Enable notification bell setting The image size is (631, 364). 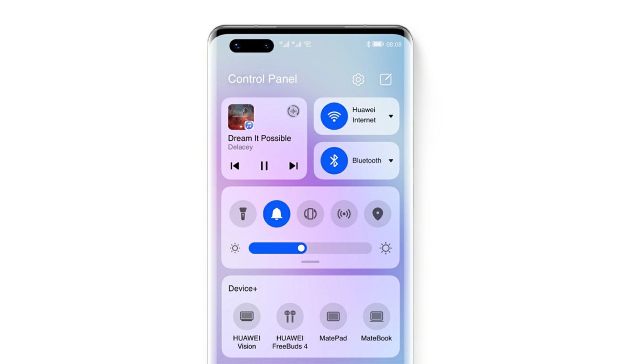pyautogui.click(x=277, y=213)
